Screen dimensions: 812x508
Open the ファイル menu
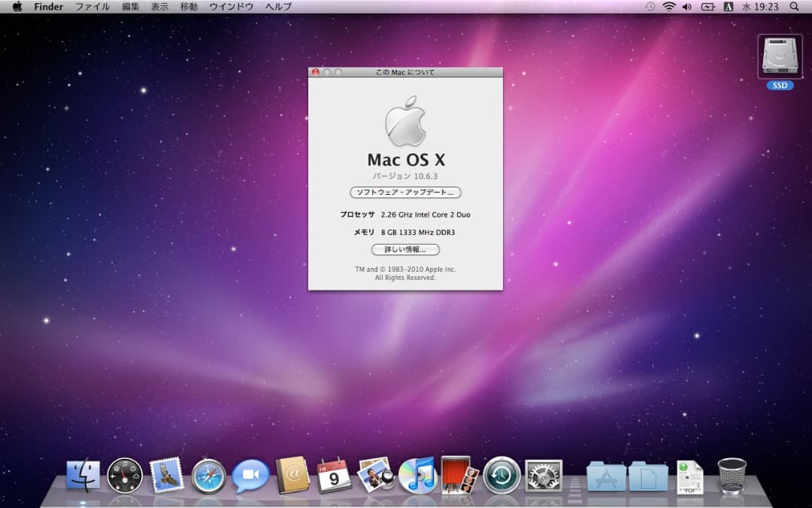[x=92, y=6]
